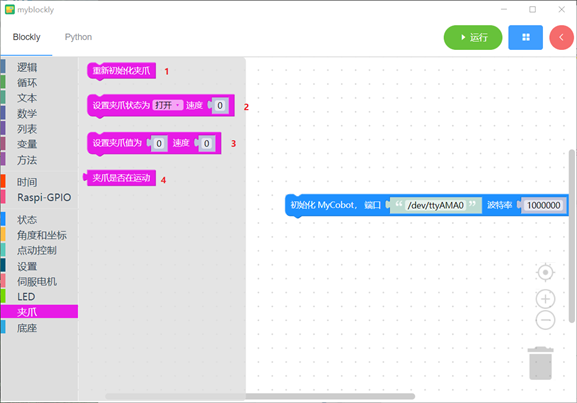This screenshot has width=577, height=403.
Task: Click the myblockly app logo icon
Action: tap(10, 10)
